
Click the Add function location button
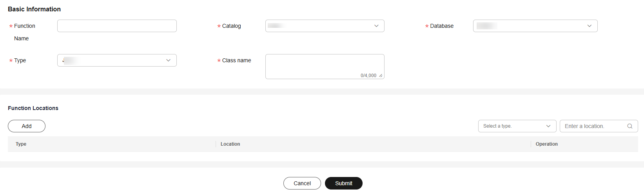[27, 126]
